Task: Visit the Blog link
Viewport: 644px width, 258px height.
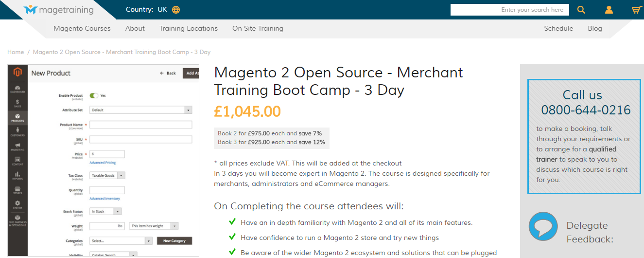Action: [x=595, y=28]
